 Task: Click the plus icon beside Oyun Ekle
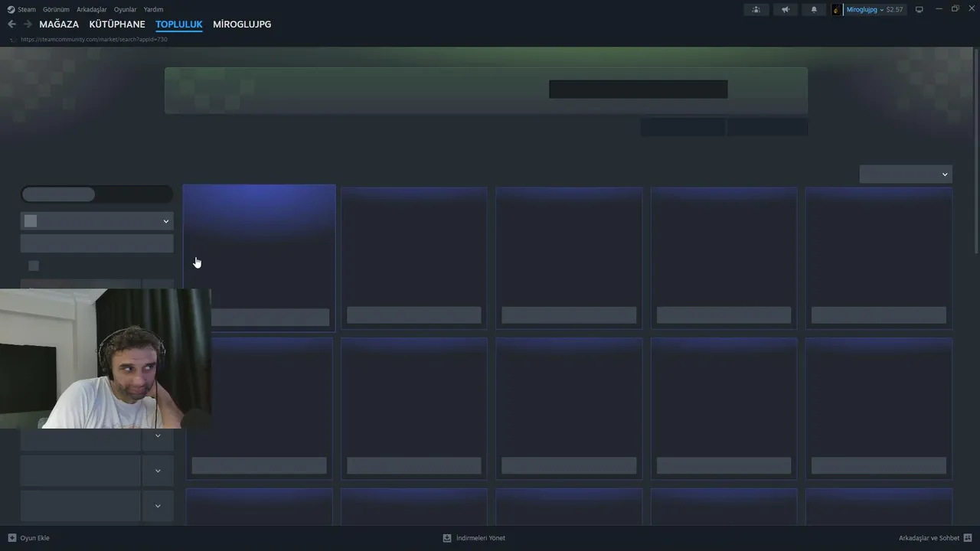12,538
